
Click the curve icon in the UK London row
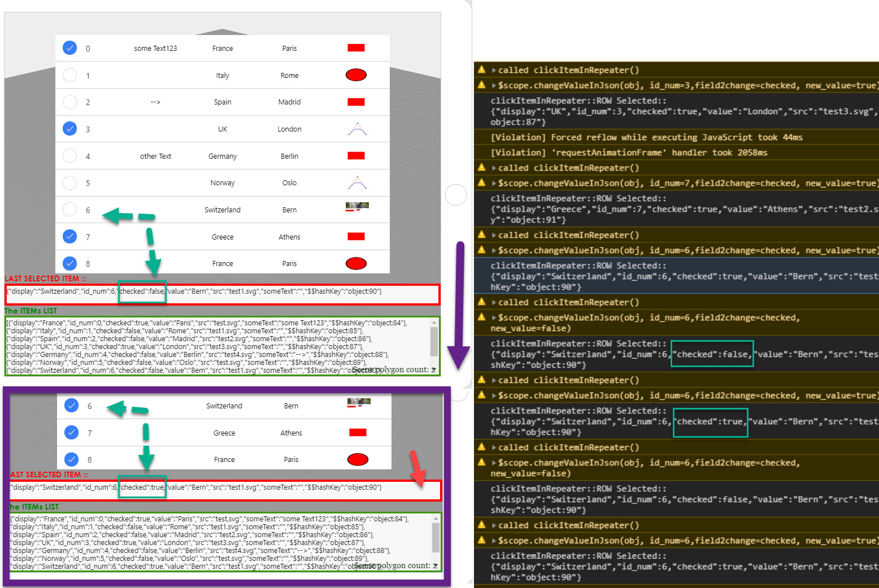click(356, 129)
